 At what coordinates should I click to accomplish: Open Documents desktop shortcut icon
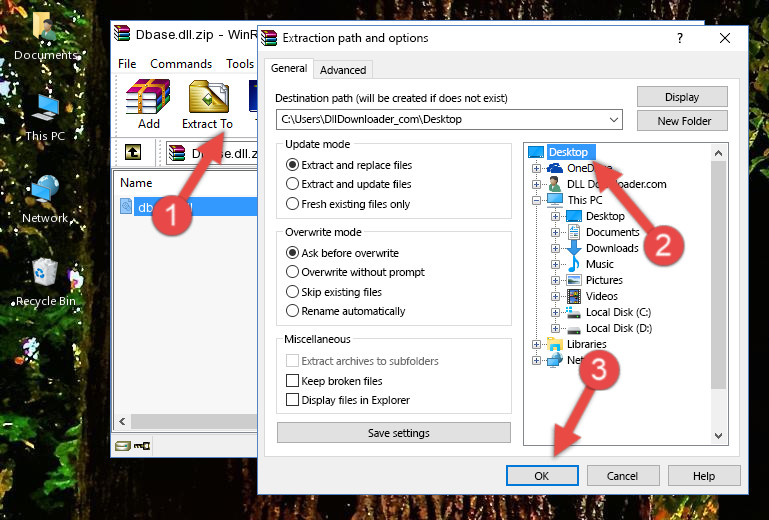pyautogui.click(x=45, y=26)
